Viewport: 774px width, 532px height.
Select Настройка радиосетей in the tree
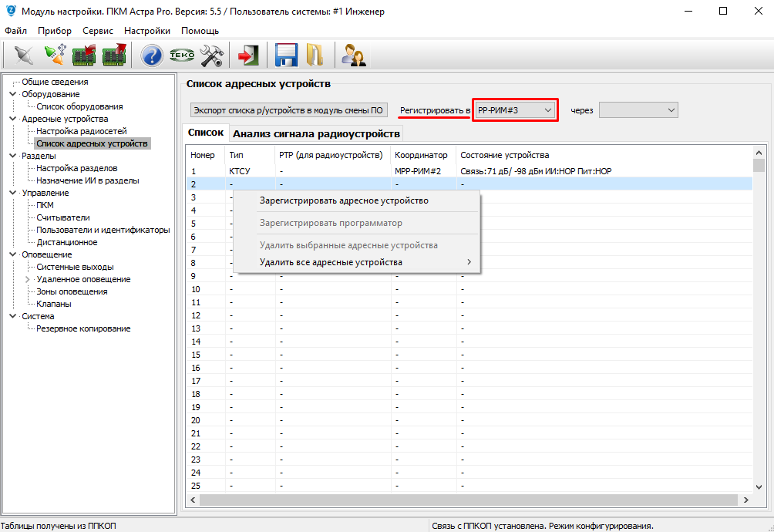click(82, 131)
